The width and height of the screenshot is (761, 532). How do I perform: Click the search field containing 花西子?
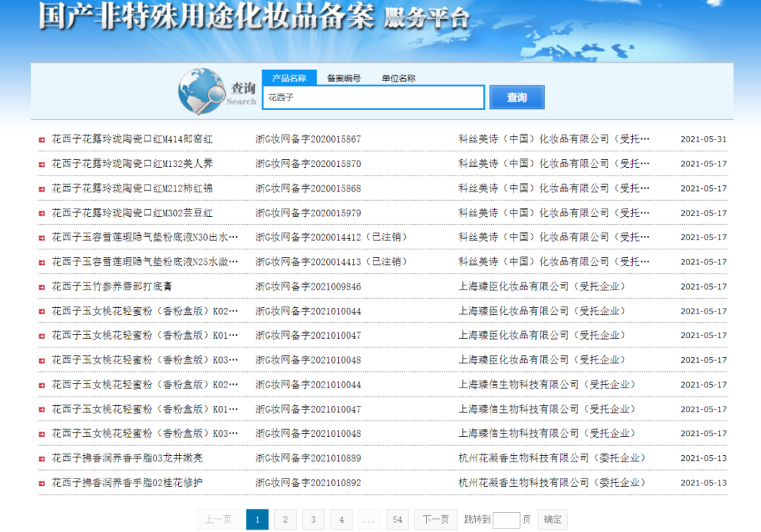(373, 97)
